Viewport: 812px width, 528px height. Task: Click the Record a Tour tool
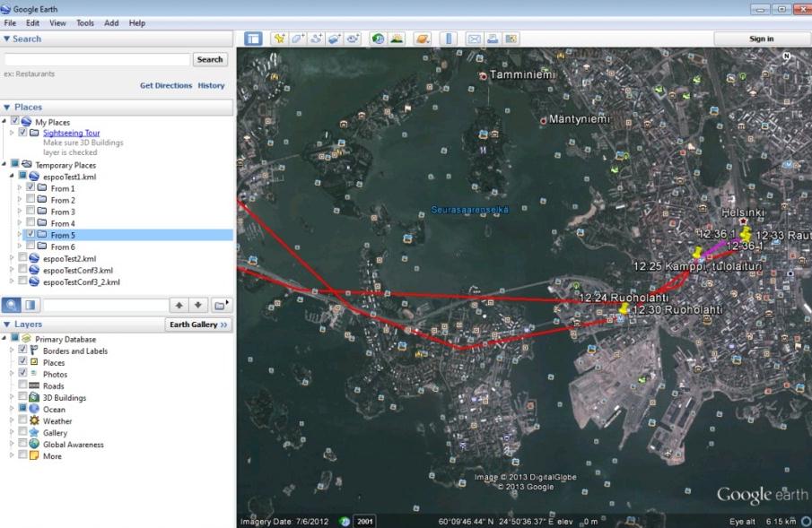point(354,39)
